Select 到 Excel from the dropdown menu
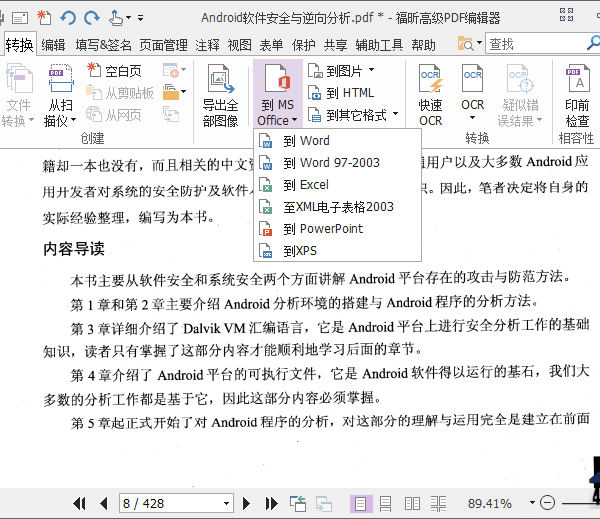This screenshot has height=519, width=600. (305, 184)
